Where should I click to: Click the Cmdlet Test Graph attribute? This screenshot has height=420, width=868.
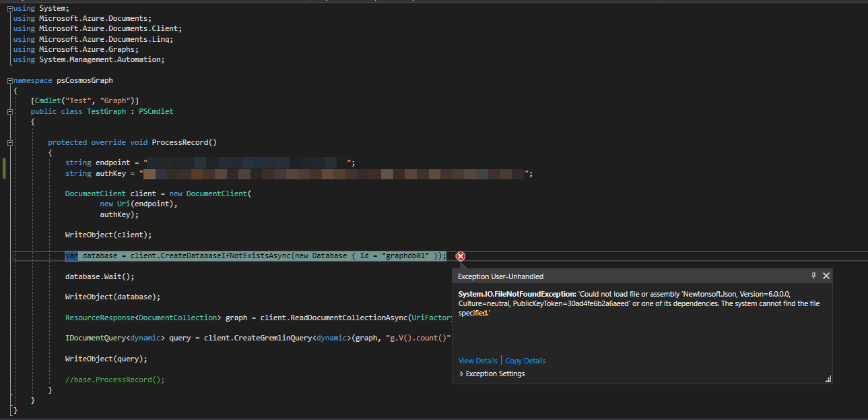[85, 100]
